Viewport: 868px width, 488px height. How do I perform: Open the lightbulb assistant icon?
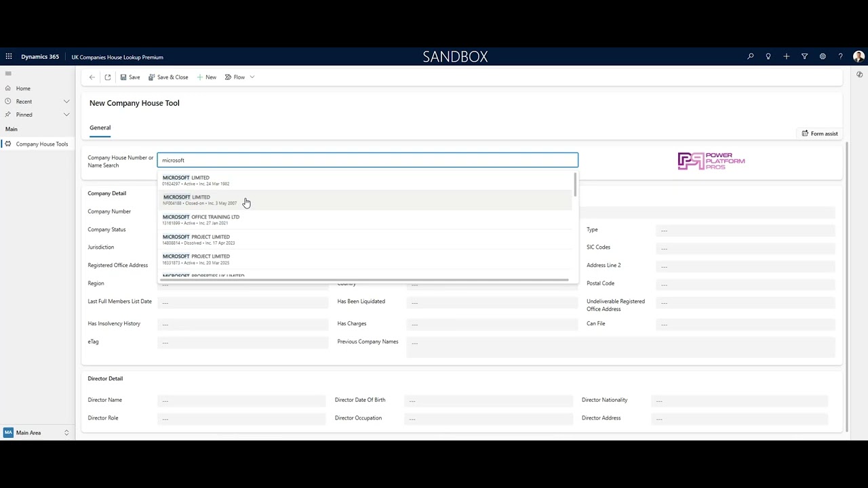pos(768,57)
